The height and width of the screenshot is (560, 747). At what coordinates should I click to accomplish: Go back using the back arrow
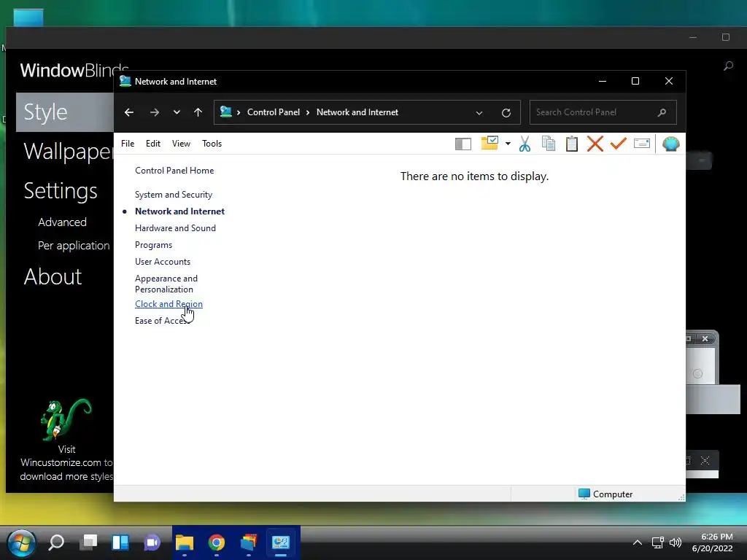pos(128,112)
